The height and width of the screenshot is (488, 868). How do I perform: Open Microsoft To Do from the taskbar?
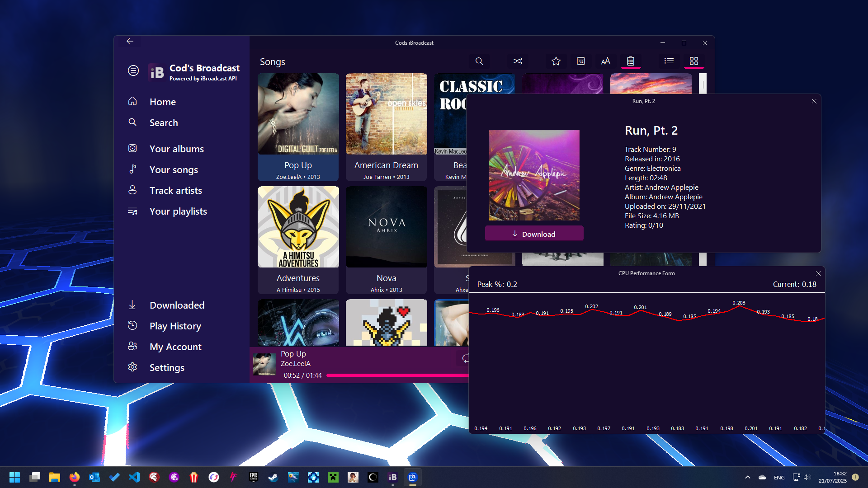114,477
